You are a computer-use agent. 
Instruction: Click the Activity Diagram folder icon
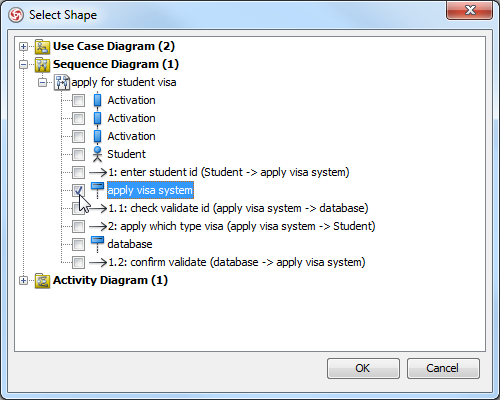tap(42, 280)
